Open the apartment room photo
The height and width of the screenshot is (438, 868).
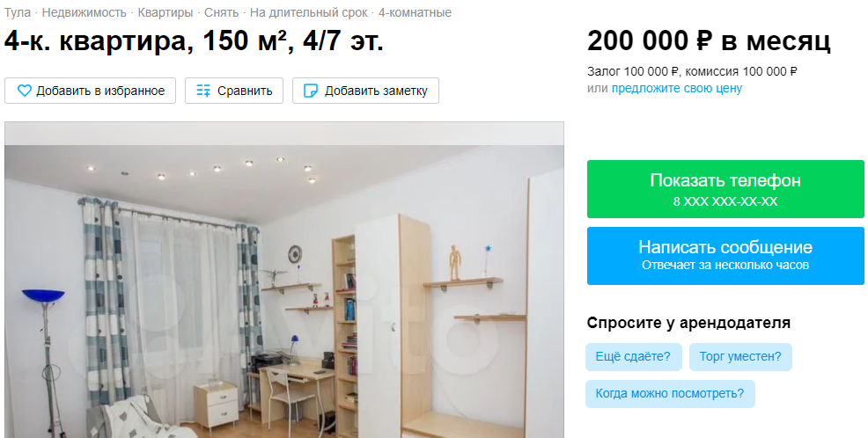click(x=284, y=280)
